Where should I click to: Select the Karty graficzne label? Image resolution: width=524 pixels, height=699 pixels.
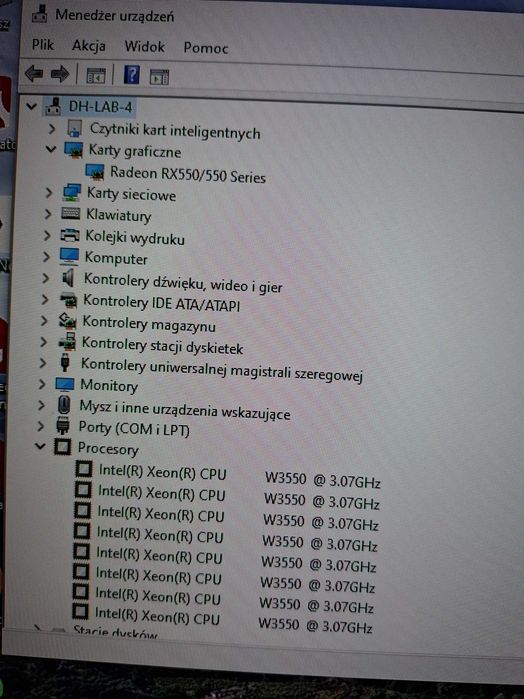[x=135, y=151]
